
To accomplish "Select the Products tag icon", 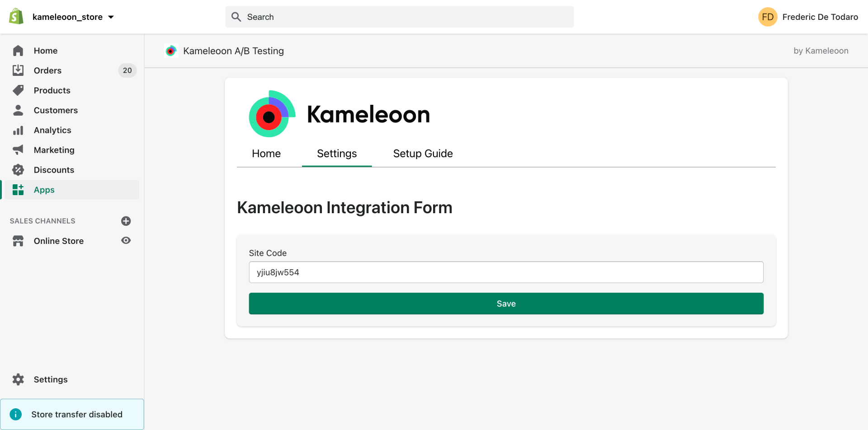I will coord(18,90).
